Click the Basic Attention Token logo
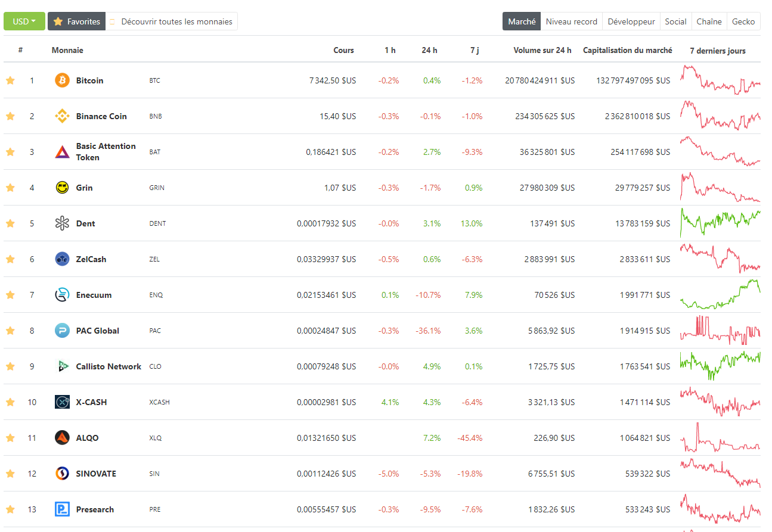This screenshot has width=772, height=532. pos(62,152)
